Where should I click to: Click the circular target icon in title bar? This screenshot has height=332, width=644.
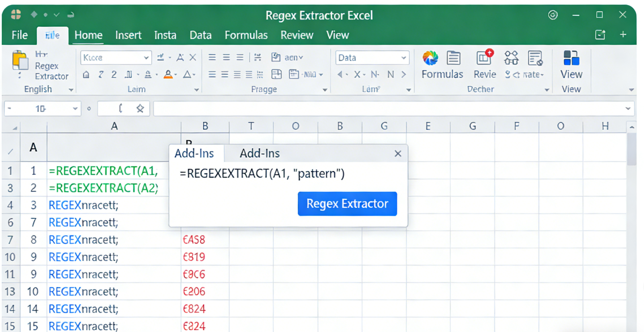(553, 15)
